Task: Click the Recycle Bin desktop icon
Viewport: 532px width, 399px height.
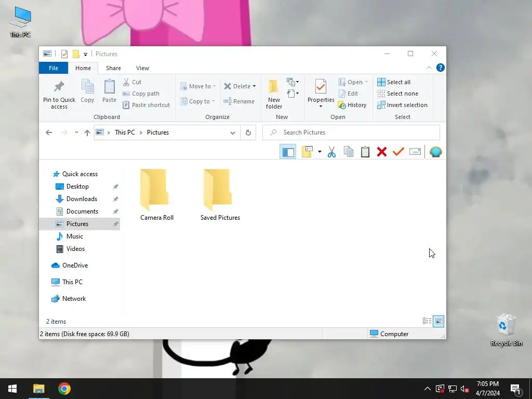Action: pos(506,330)
